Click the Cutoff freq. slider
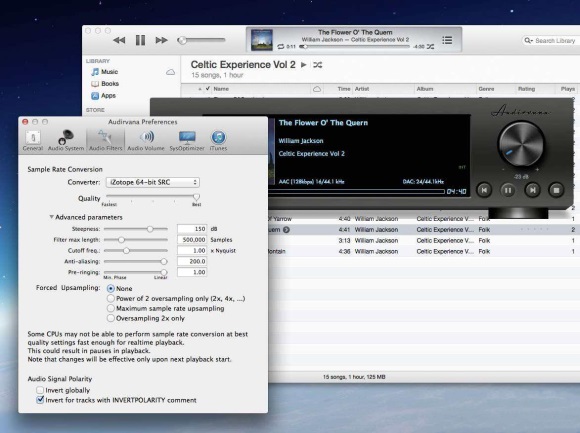This screenshot has width=580, height=433. pyautogui.click(x=136, y=251)
